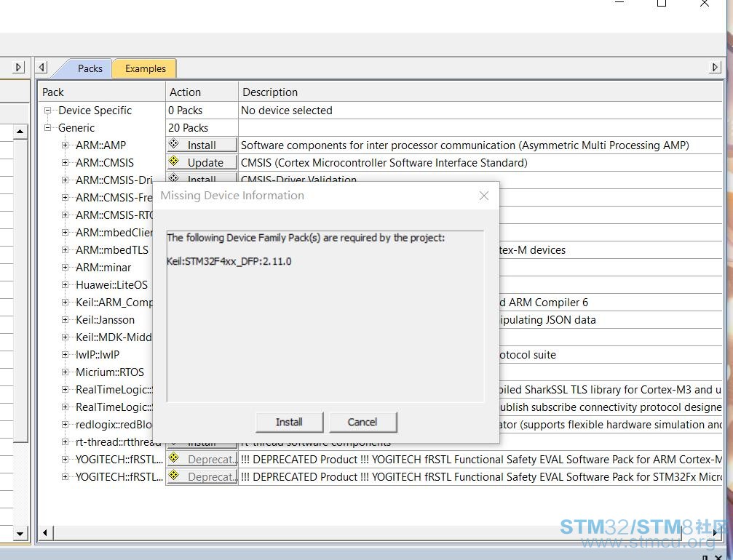Expand the first YOGITECH::fRSTL node for Cortex-M
The width and height of the screenshot is (733, 560).
pos(65,460)
